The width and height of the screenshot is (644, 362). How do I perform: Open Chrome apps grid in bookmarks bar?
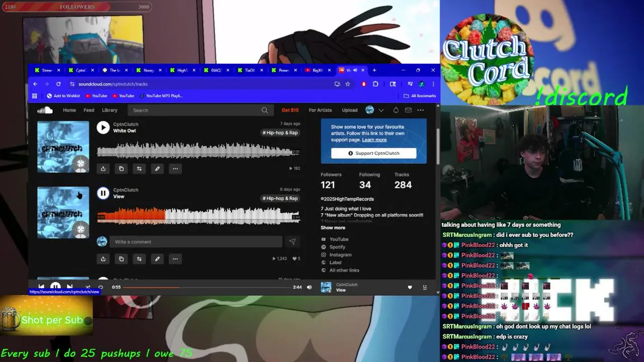[x=35, y=96]
